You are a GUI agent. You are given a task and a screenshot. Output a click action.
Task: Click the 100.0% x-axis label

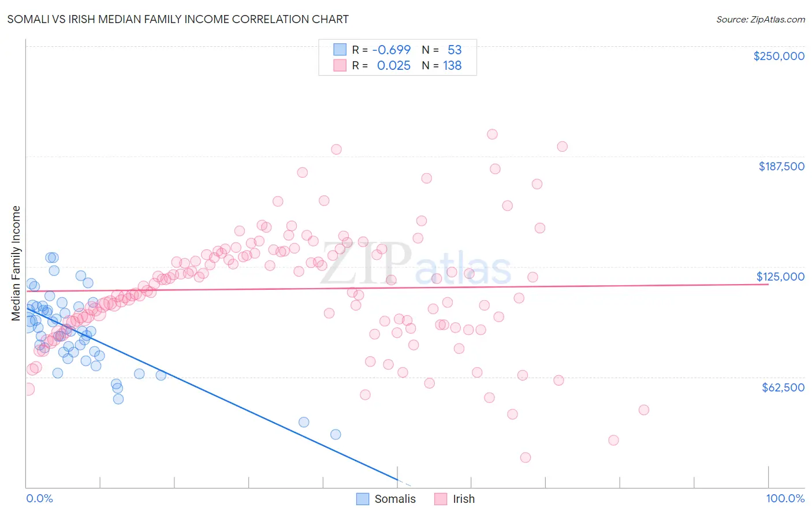(x=785, y=498)
